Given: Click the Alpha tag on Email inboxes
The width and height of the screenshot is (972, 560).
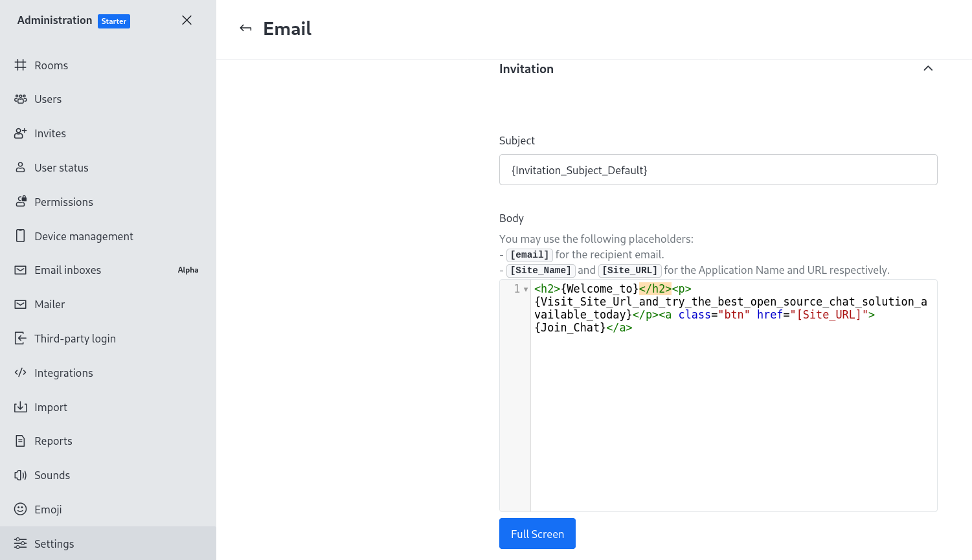Looking at the screenshot, I should tap(188, 270).
